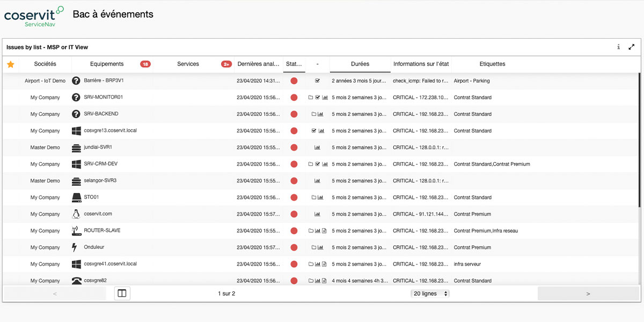Viewport: 644px width, 322px height.
Task: Click the question mark icon for SRV-MONITOR01
Action: pyautogui.click(x=76, y=97)
